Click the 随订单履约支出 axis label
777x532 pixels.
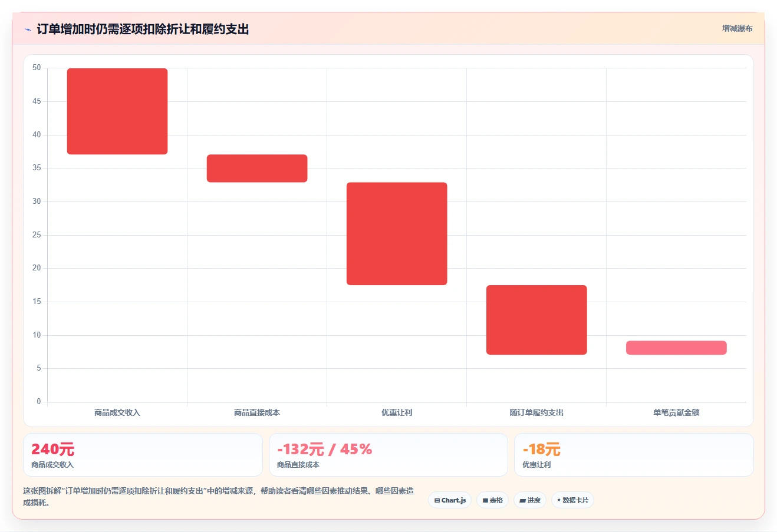tap(536, 412)
